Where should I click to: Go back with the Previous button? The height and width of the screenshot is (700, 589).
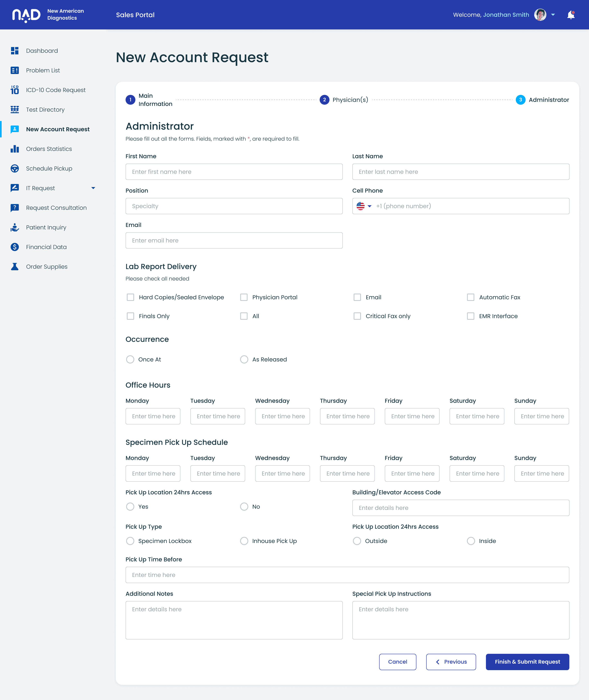coord(451,662)
